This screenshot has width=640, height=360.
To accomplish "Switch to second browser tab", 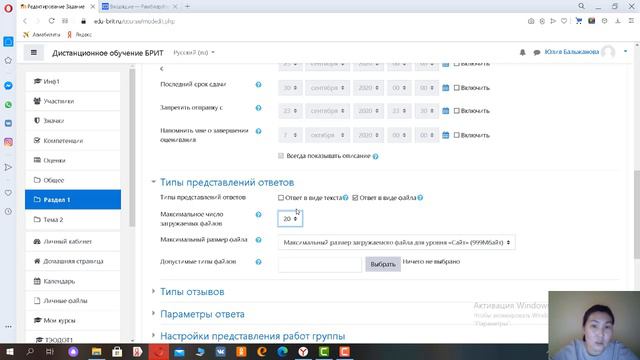I will [139, 6].
